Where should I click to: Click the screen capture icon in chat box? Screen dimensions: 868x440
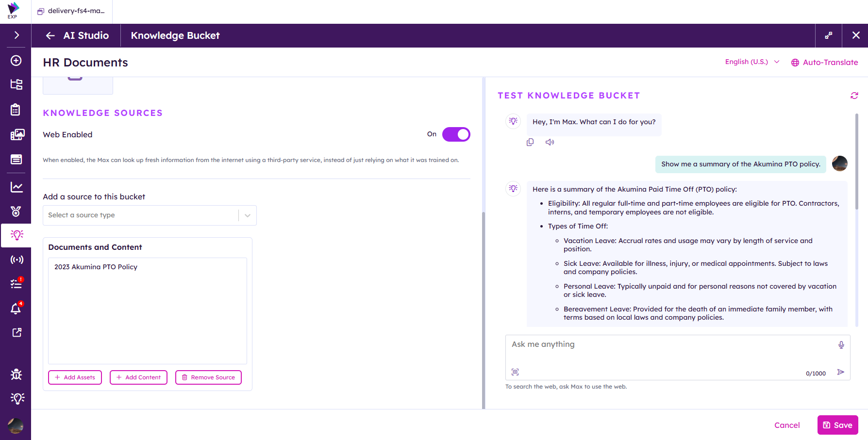point(515,372)
